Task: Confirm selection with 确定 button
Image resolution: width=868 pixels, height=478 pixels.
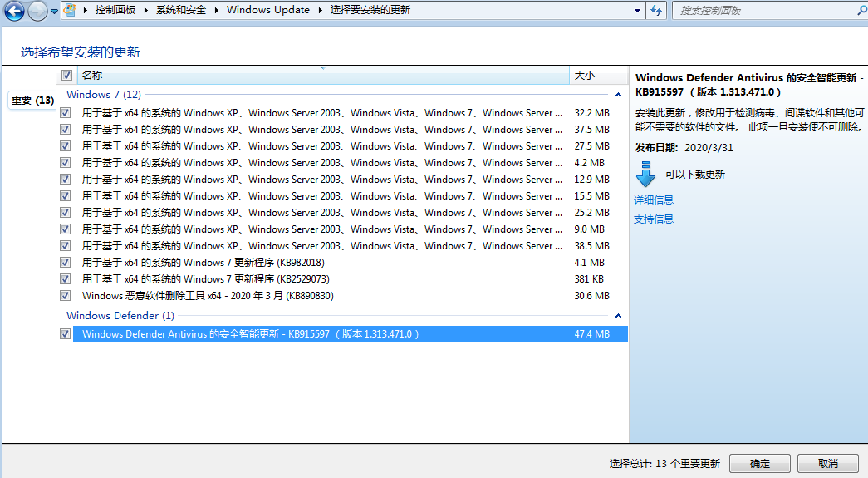Action: [x=759, y=464]
